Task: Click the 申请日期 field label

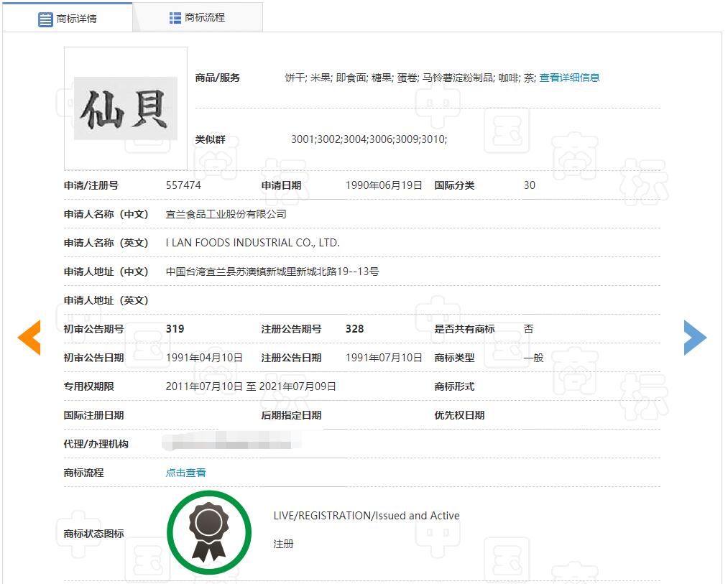Action: click(x=282, y=185)
